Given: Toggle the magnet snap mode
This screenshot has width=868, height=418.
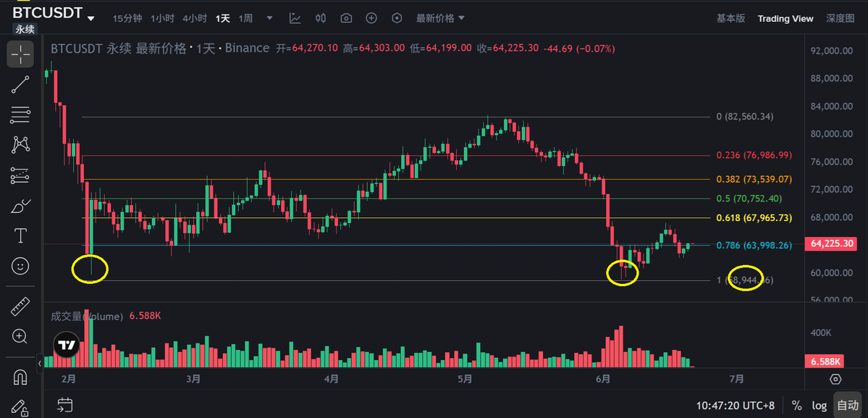Looking at the screenshot, I should [x=20, y=377].
